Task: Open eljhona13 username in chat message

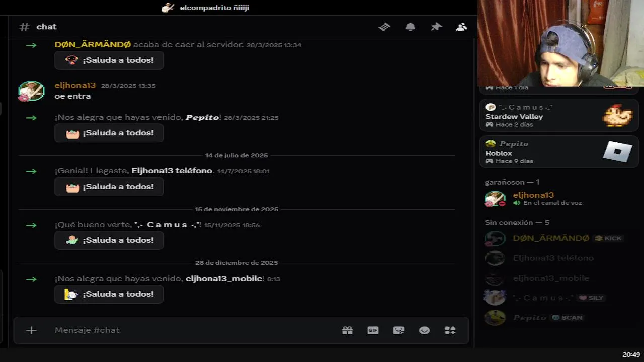Action: click(x=75, y=86)
